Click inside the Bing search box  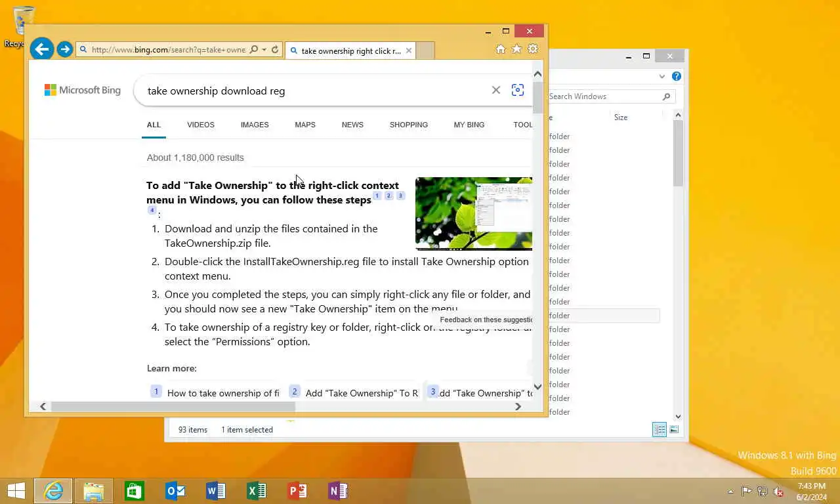(x=315, y=91)
